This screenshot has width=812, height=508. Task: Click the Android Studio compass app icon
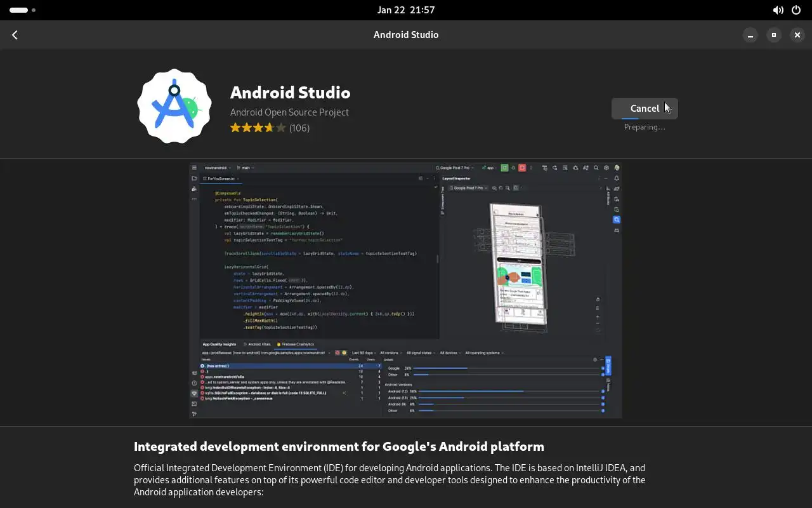click(x=174, y=106)
